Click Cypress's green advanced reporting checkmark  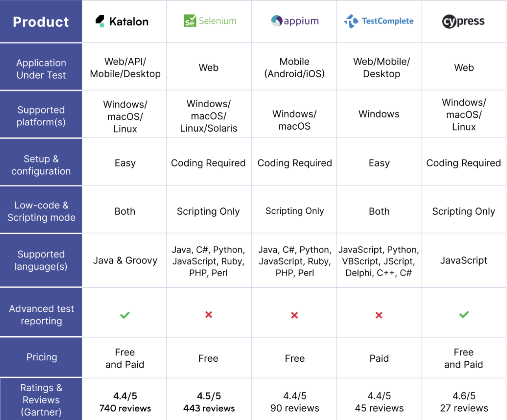coord(464,315)
